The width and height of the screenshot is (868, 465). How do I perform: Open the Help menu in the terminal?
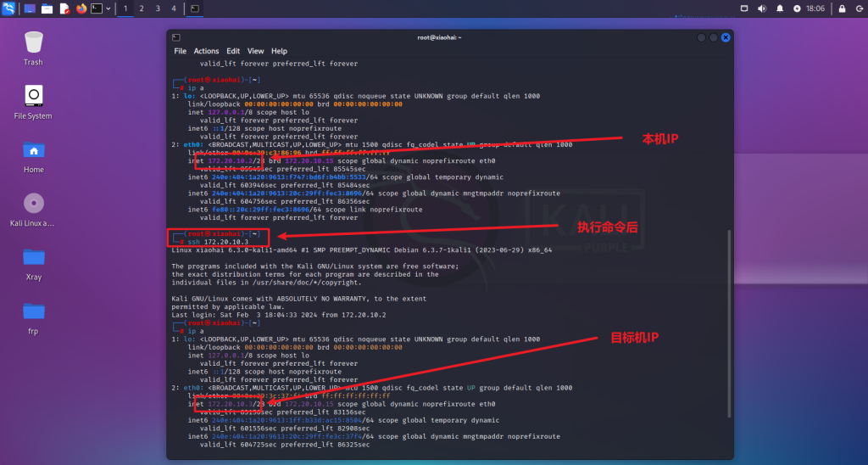279,51
